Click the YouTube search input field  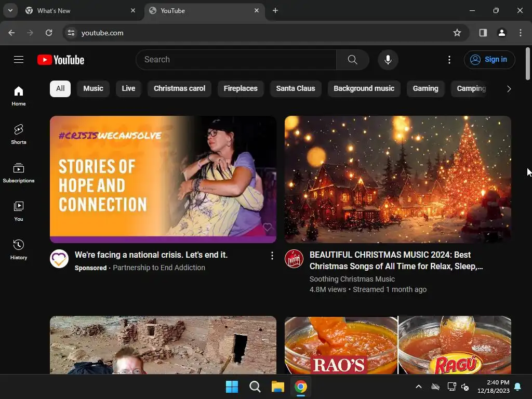tap(236, 60)
